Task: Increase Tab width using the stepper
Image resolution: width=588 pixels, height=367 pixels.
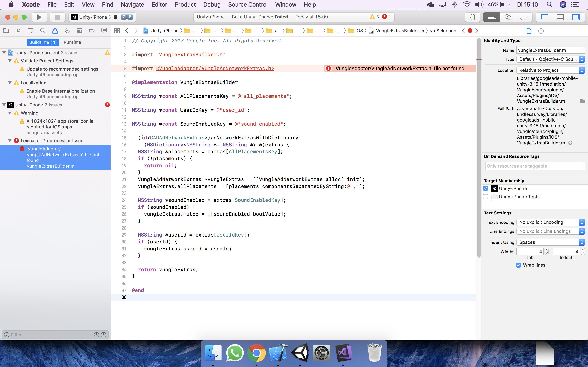Action: (546, 250)
